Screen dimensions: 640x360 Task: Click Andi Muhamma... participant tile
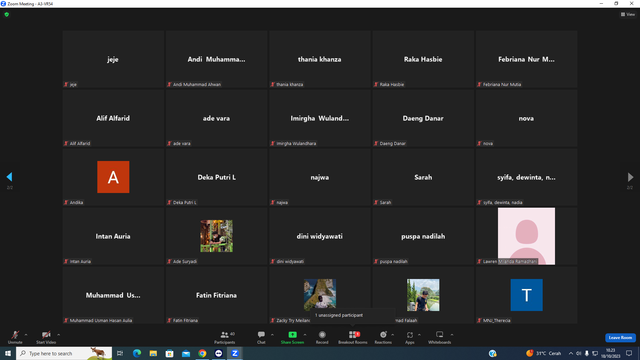coord(216,59)
